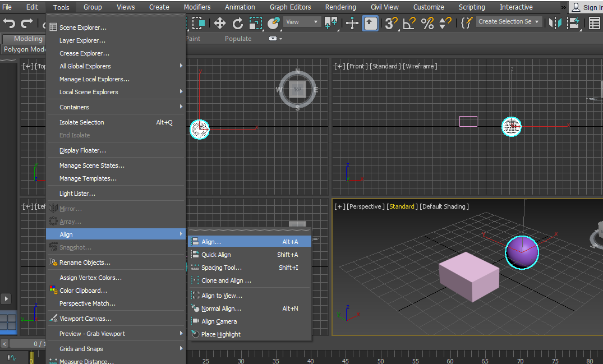Image resolution: width=603 pixels, height=364 pixels.
Task: Open the Create Selection Set dropdown
Action: point(509,21)
